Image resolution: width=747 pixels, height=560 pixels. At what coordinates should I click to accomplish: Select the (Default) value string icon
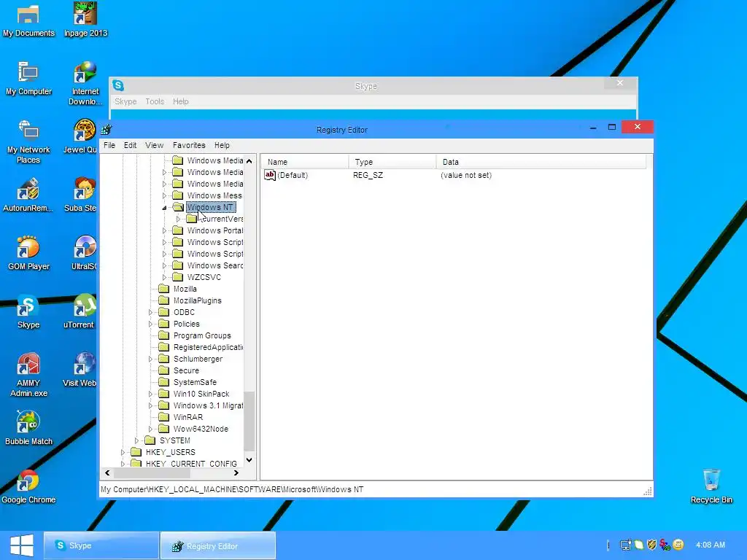point(270,175)
